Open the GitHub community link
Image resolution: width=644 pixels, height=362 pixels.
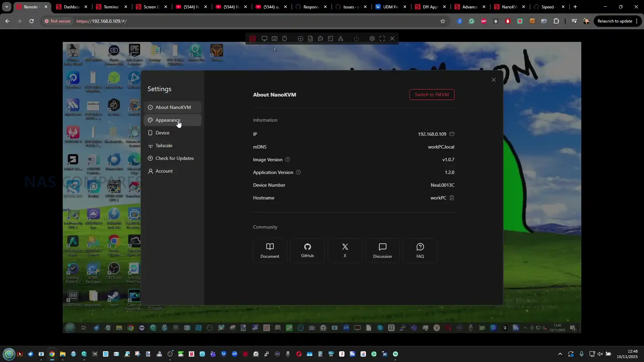[x=307, y=250]
